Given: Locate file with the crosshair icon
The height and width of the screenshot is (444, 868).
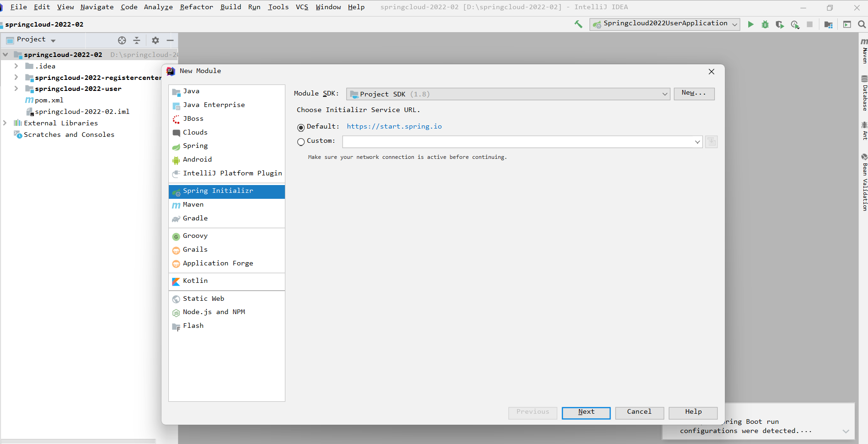Looking at the screenshot, I should click(122, 40).
